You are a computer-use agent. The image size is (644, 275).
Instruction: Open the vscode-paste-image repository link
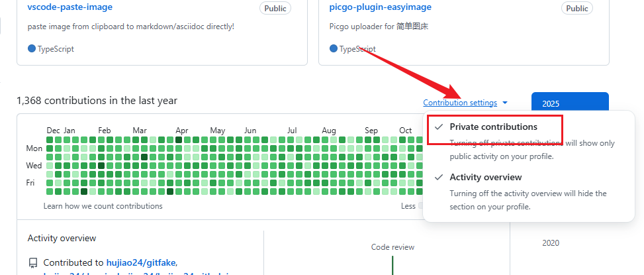(69, 7)
